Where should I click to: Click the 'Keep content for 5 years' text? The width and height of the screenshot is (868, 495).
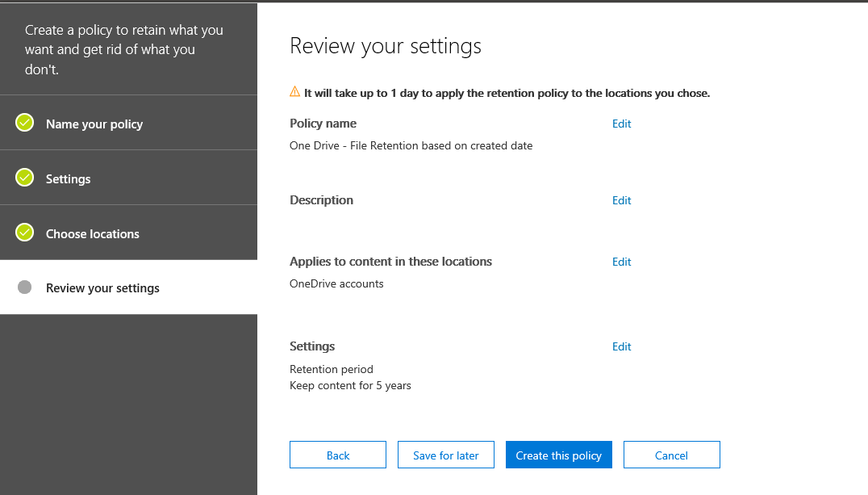coord(350,386)
